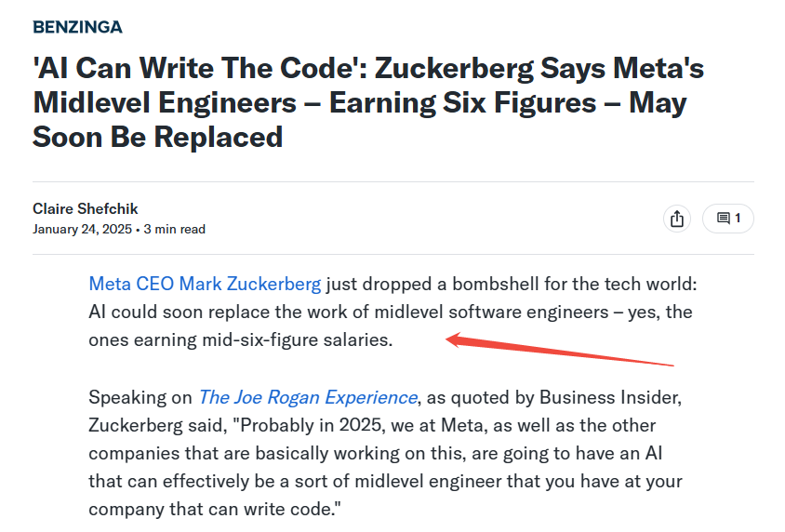Click 'midlevel software engineers' in first paragraph
The width and height of the screenshot is (785, 532).
coord(492,312)
